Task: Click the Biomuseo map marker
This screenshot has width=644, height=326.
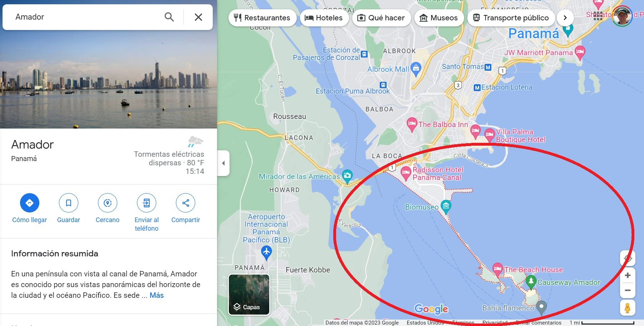Action: tap(446, 206)
